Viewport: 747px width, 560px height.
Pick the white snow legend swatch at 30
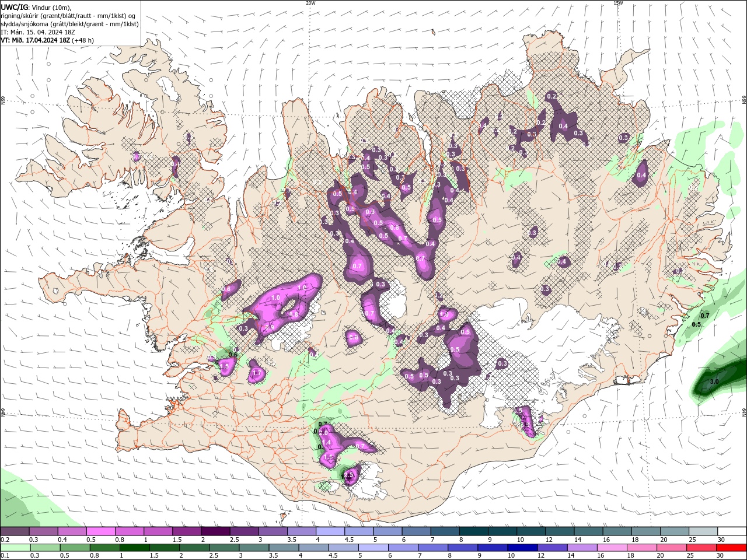coord(731,531)
